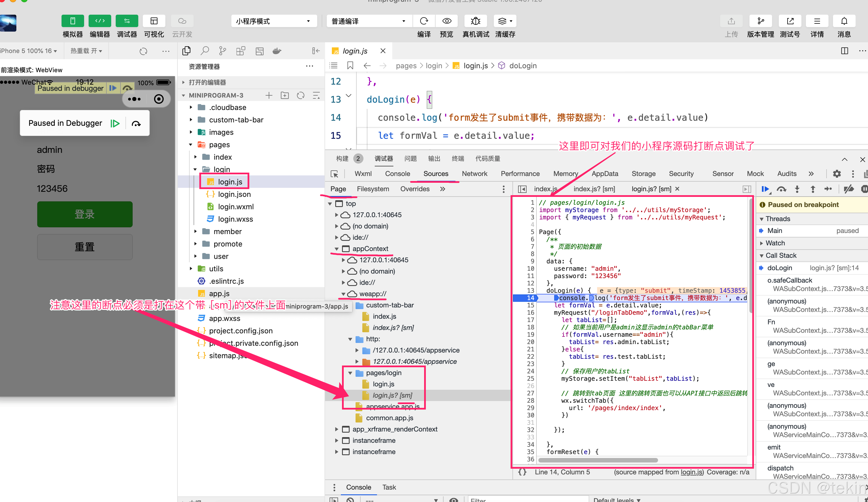Switch to the 问题 problems tab
The height and width of the screenshot is (502, 868).
pyautogui.click(x=411, y=158)
